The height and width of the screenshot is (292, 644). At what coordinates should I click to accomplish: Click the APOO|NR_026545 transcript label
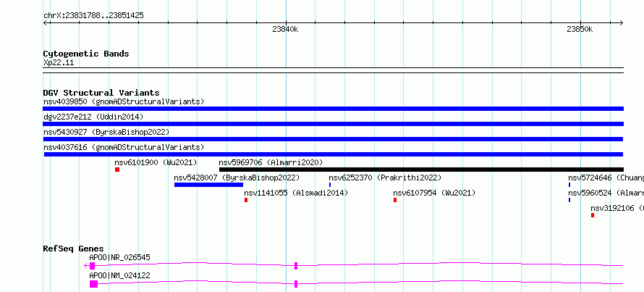(x=119, y=257)
